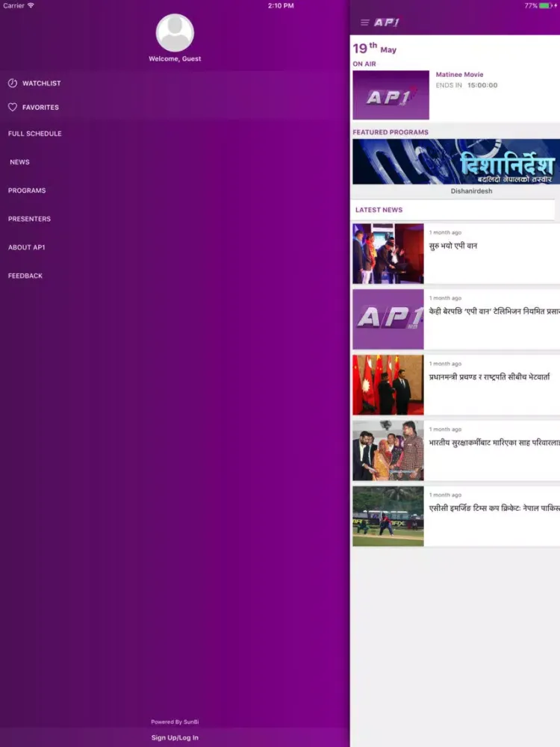The image size is (560, 747).
Task: Toggle the hamburger menu icon
Action: pos(365,22)
